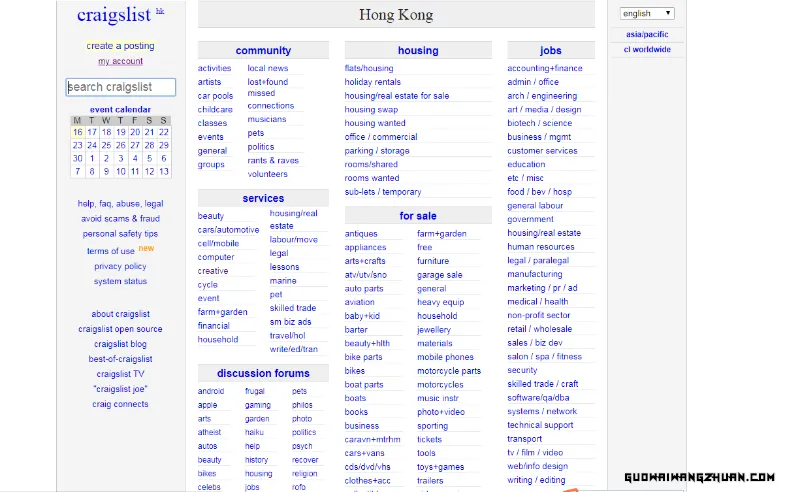This screenshot has width=785, height=492.
Task: Visit craigslist open source link
Action: click(x=120, y=329)
